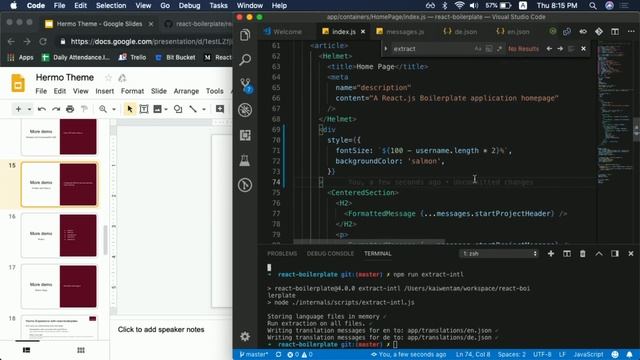Open editor More Actions ellipsis
640x360 pixels.
pyautogui.click(x=631, y=31)
